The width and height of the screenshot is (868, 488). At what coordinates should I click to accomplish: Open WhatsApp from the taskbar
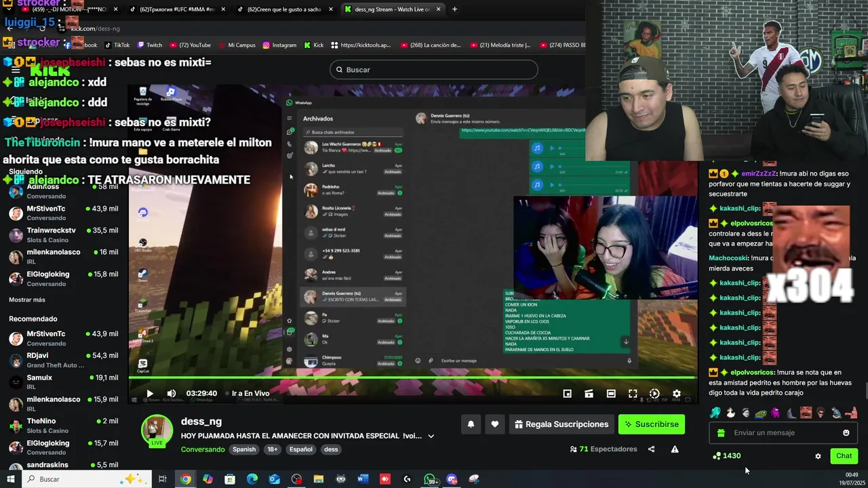click(430, 479)
